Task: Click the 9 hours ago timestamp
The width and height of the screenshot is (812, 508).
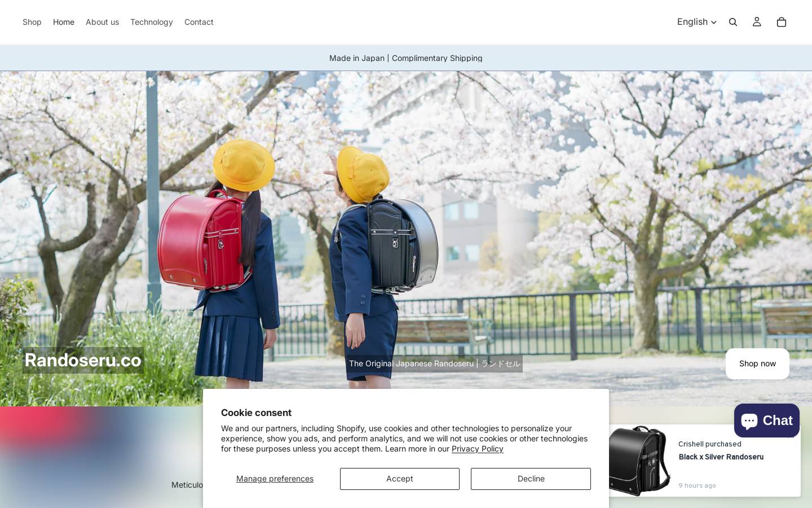Action: (x=698, y=485)
